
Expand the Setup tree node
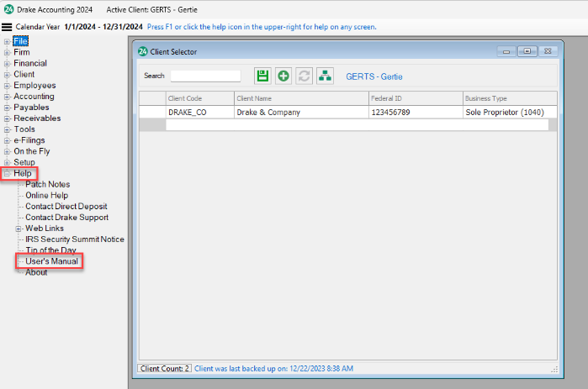click(x=7, y=162)
